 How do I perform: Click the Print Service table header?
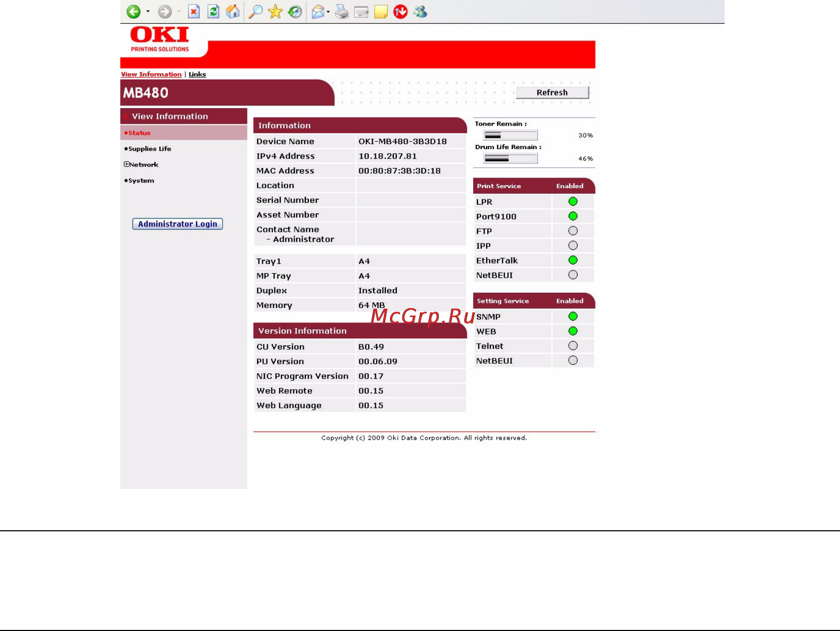point(534,186)
